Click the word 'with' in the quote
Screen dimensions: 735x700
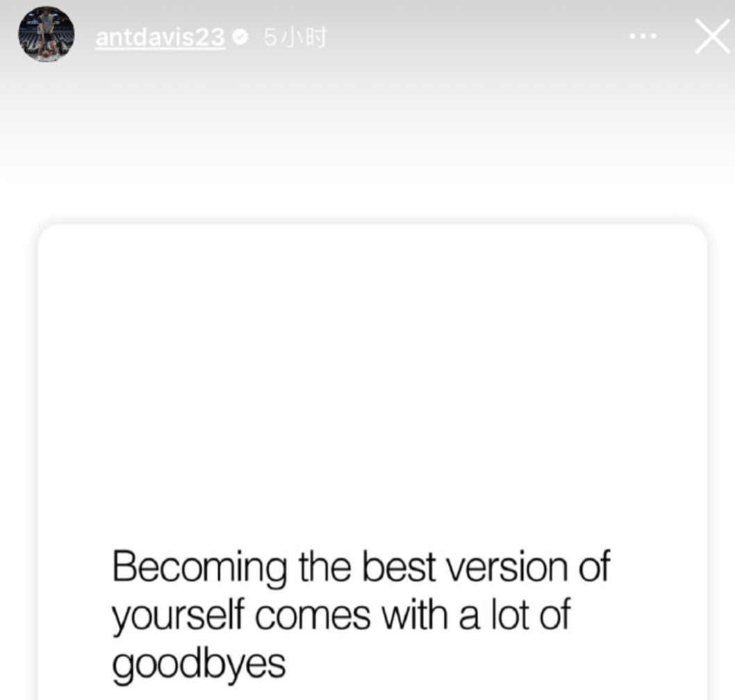[415, 614]
